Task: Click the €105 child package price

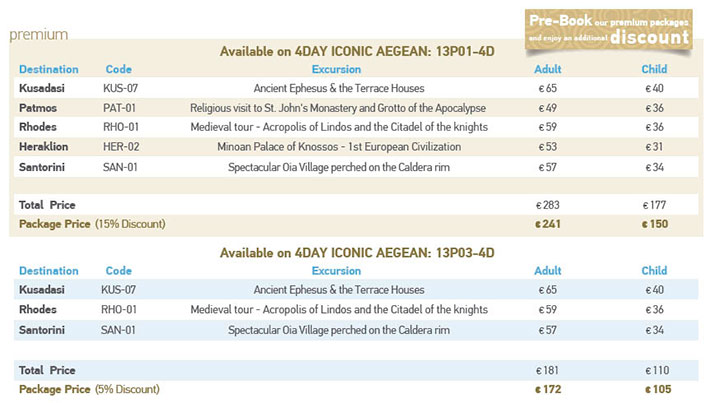Action: [658, 389]
